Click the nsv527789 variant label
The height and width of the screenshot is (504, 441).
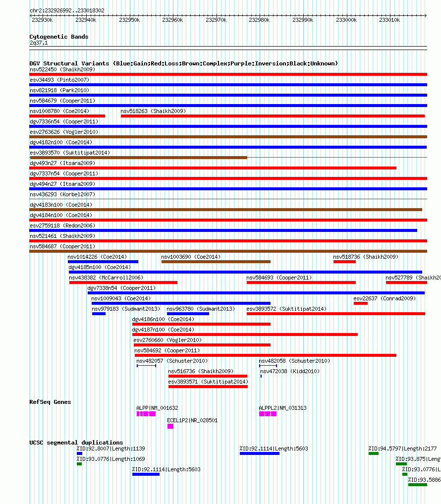tap(413, 278)
